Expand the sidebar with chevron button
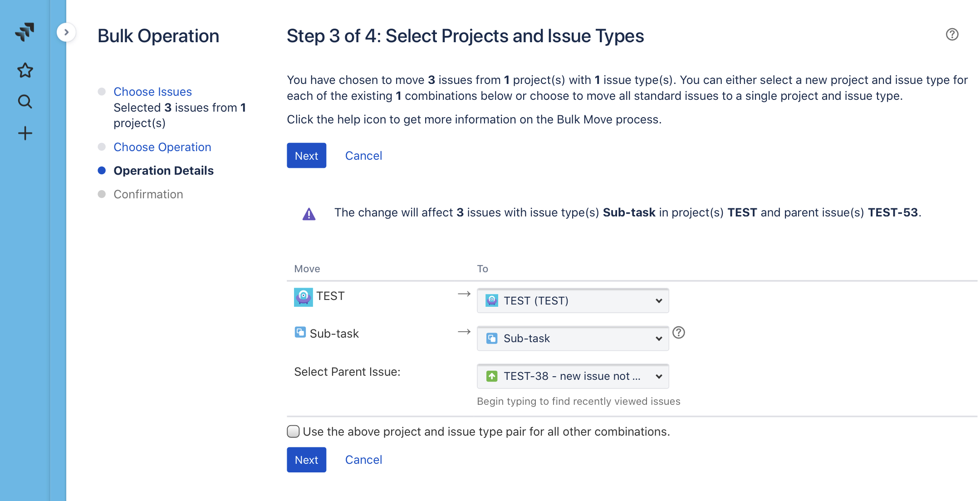The image size is (980, 501). 66,32
